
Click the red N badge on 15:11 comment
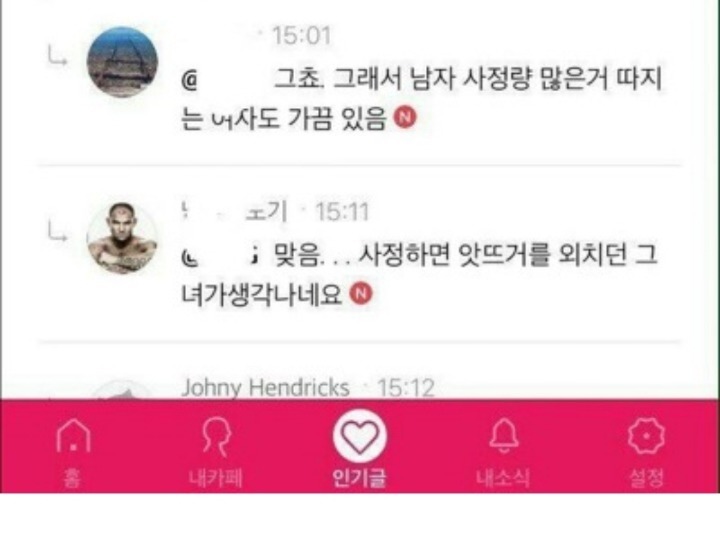(x=361, y=293)
